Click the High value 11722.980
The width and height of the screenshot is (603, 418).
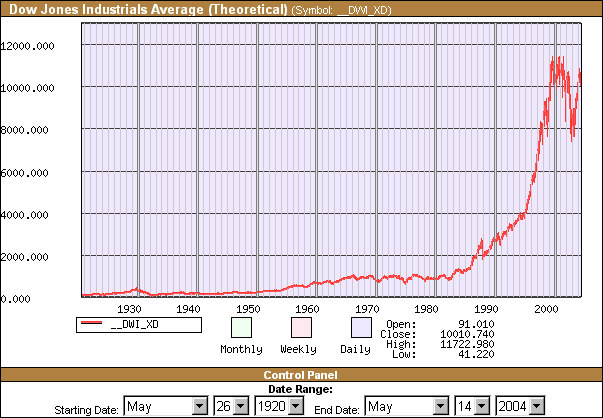(x=467, y=344)
